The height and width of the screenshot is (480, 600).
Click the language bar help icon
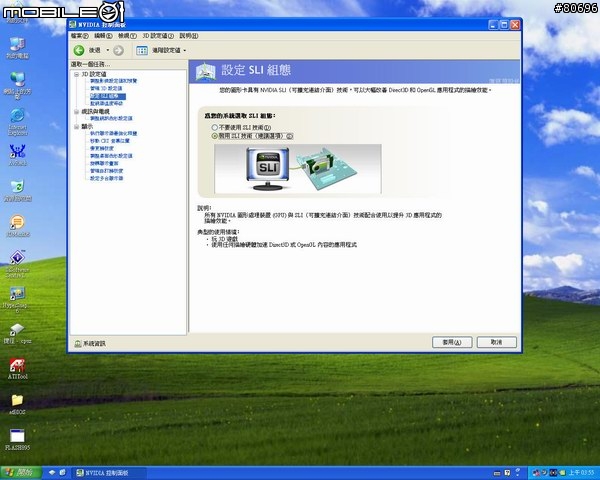(x=507, y=473)
